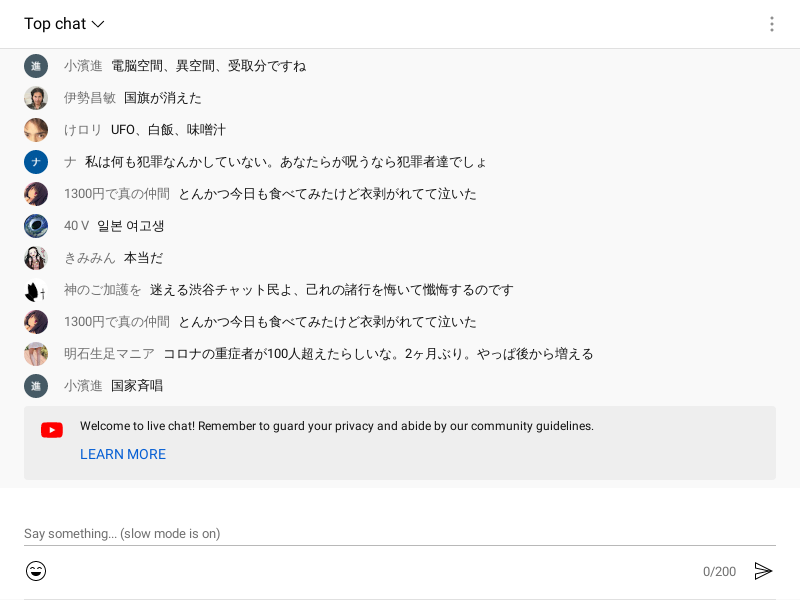
Task: Focus the Say something chat input
Action: click(399, 534)
